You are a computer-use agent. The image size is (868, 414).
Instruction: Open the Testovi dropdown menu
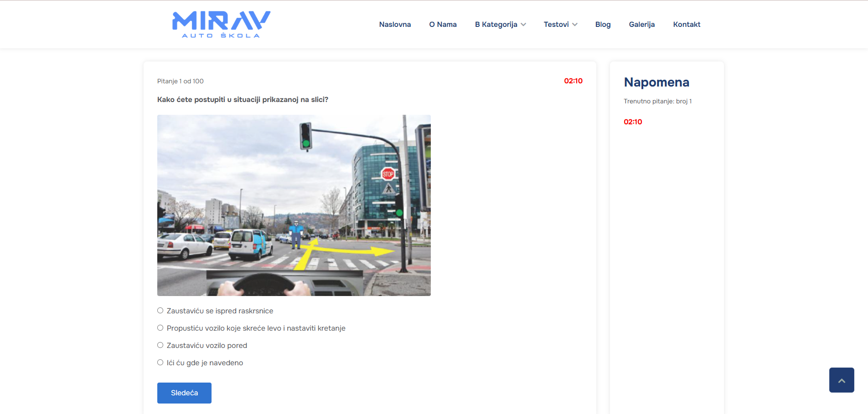[556, 25]
